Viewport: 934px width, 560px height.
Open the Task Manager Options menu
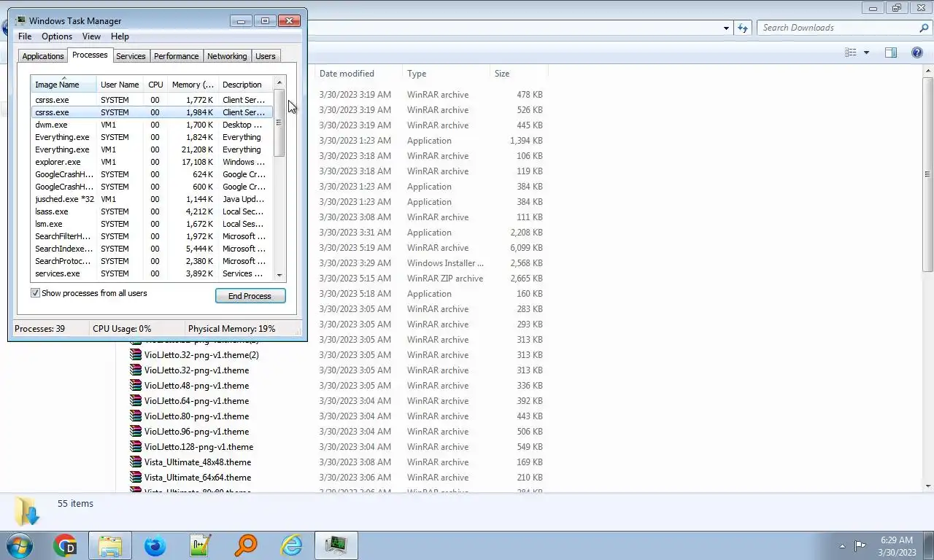click(x=57, y=36)
